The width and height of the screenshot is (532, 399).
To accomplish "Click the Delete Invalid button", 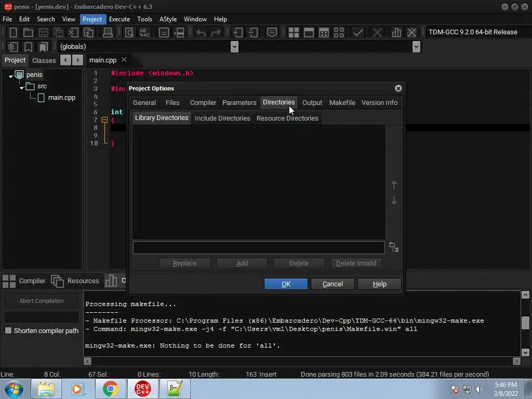I will pyautogui.click(x=356, y=263).
